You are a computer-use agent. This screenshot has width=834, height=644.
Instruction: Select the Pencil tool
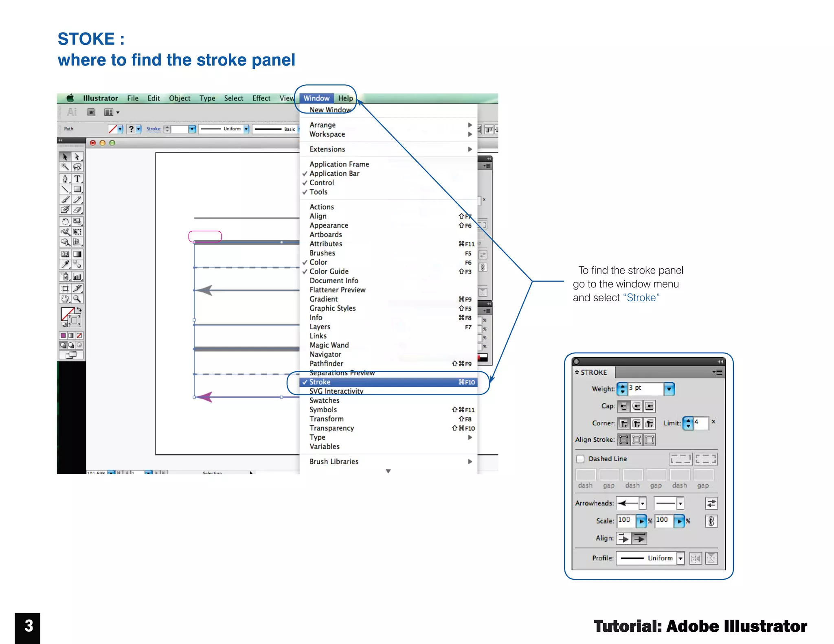pos(77,199)
